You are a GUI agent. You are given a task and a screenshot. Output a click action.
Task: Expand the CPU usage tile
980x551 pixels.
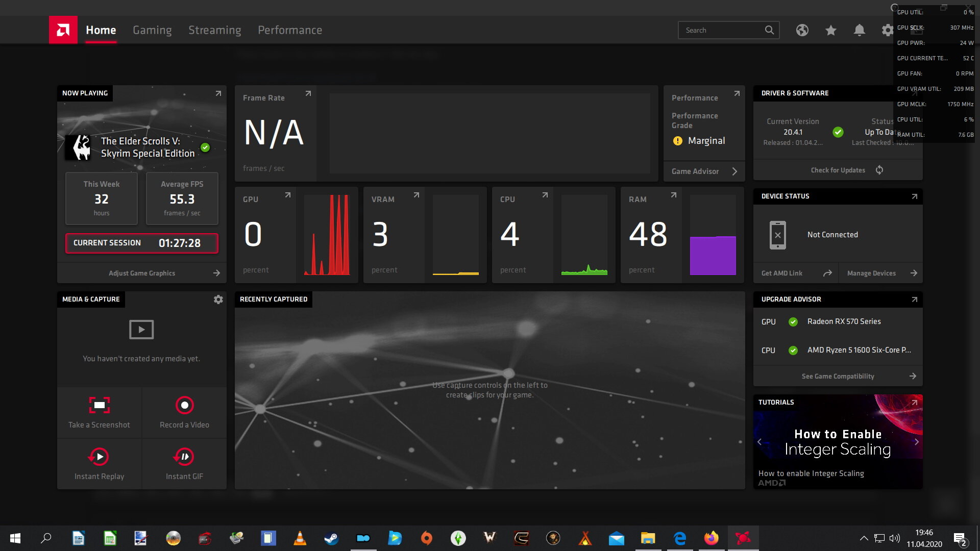pyautogui.click(x=545, y=195)
